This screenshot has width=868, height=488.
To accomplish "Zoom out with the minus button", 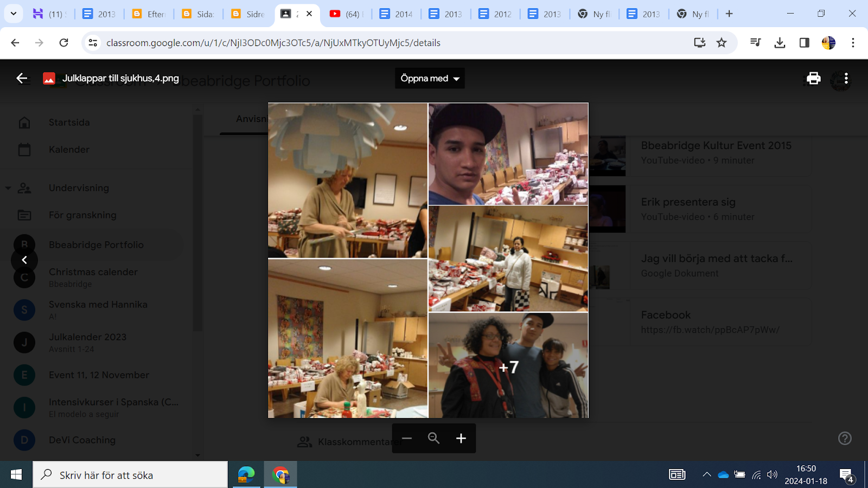I will (407, 438).
